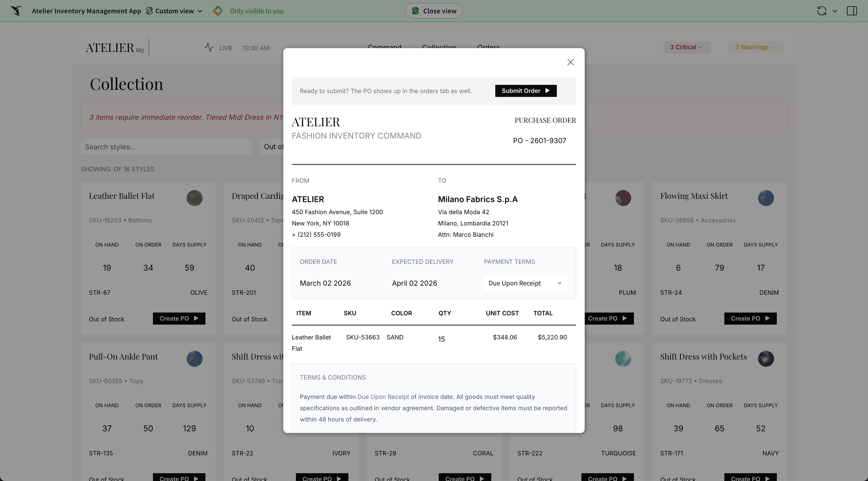Click the colorful diamond visibility icon
This screenshot has height=481, width=868.
218,11
